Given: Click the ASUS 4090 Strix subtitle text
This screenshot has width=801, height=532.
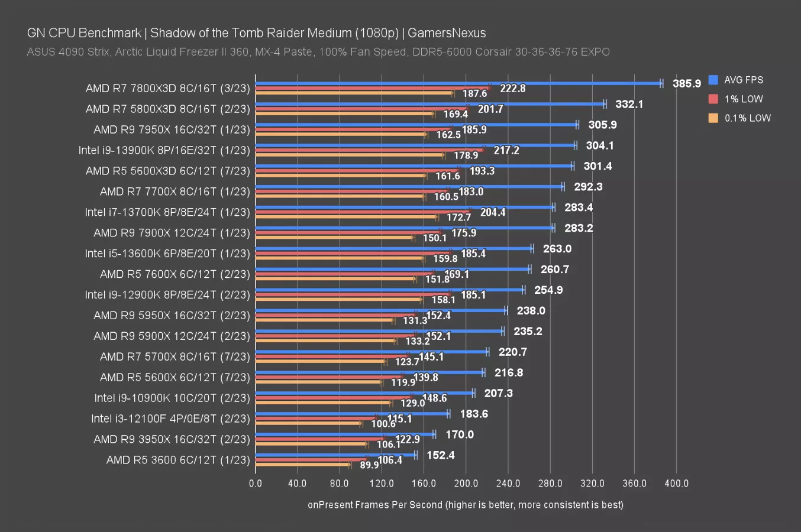Looking at the screenshot, I should coord(318,51).
